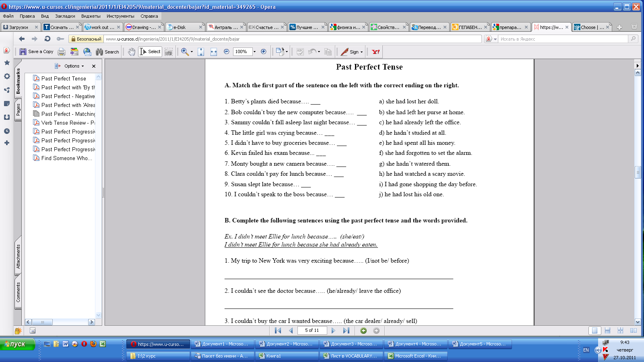
Task: Click the Save a Copy toolbar button
Action: point(37,51)
